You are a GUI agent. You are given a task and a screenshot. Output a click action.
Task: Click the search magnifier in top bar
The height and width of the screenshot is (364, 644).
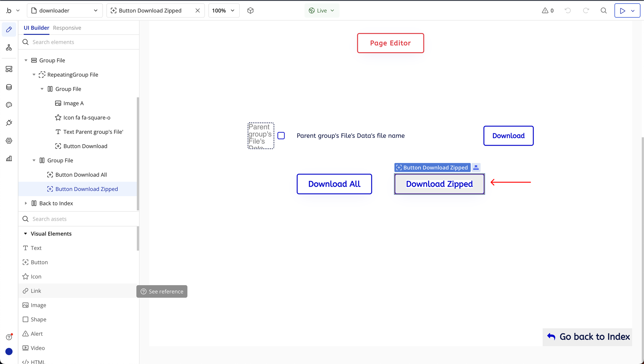tap(603, 11)
